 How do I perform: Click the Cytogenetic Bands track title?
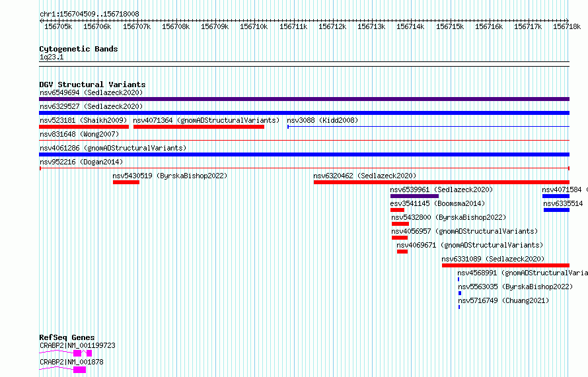pyautogui.click(x=79, y=49)
